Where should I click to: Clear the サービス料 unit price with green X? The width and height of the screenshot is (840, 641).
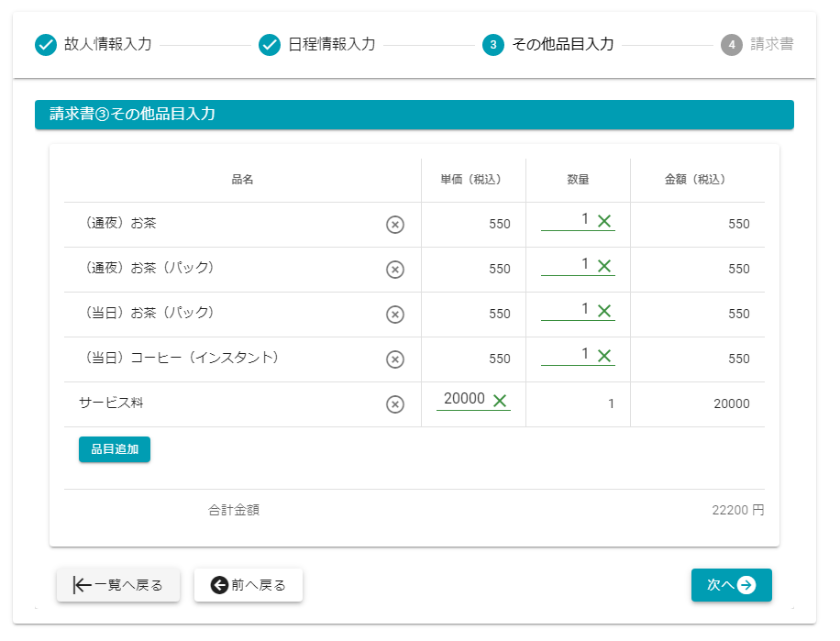click(500, 400)
